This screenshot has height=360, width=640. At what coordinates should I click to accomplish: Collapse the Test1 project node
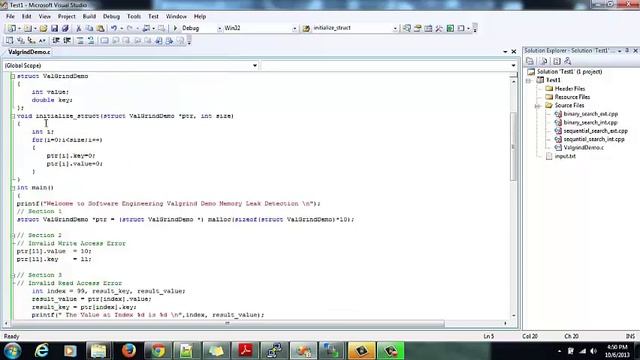[x=529, y=80]
